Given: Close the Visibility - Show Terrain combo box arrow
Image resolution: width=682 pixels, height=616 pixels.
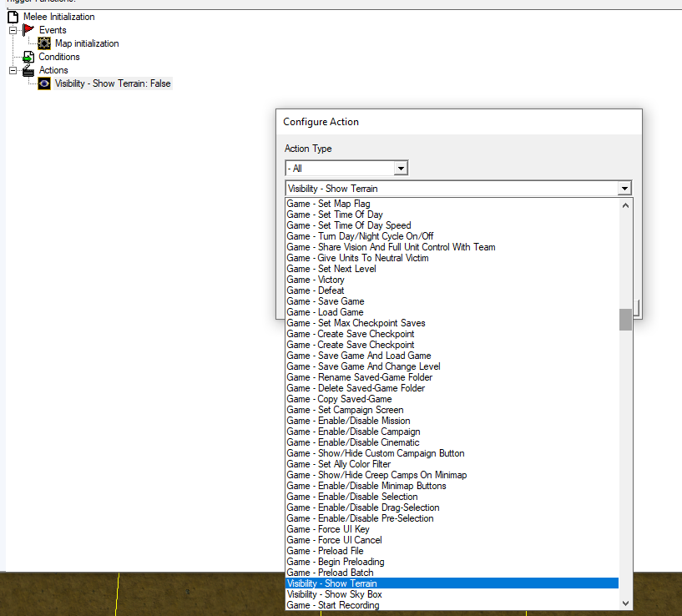Looking at the screenshot, I should 624,189.
